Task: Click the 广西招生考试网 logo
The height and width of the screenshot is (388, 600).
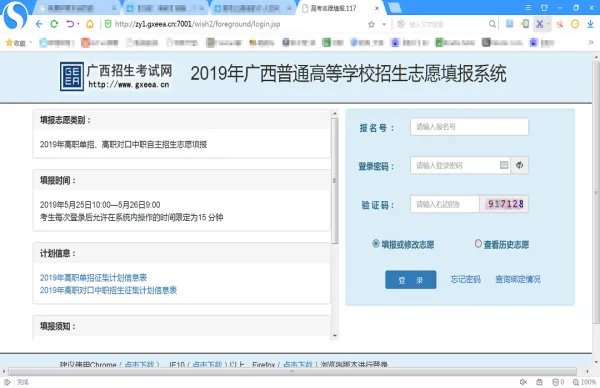Action: pyautogui.click(x=116, y=77)
